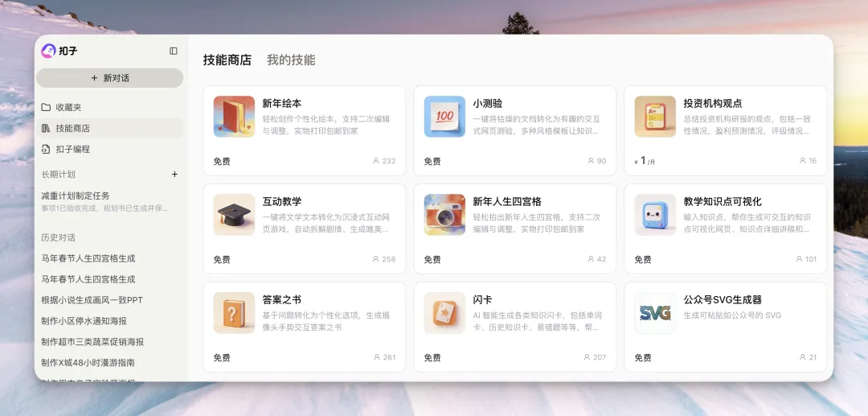868x416 pixels.
Task: Click the 免费 label on 新年绘本 card
Action: coord(222,161)
